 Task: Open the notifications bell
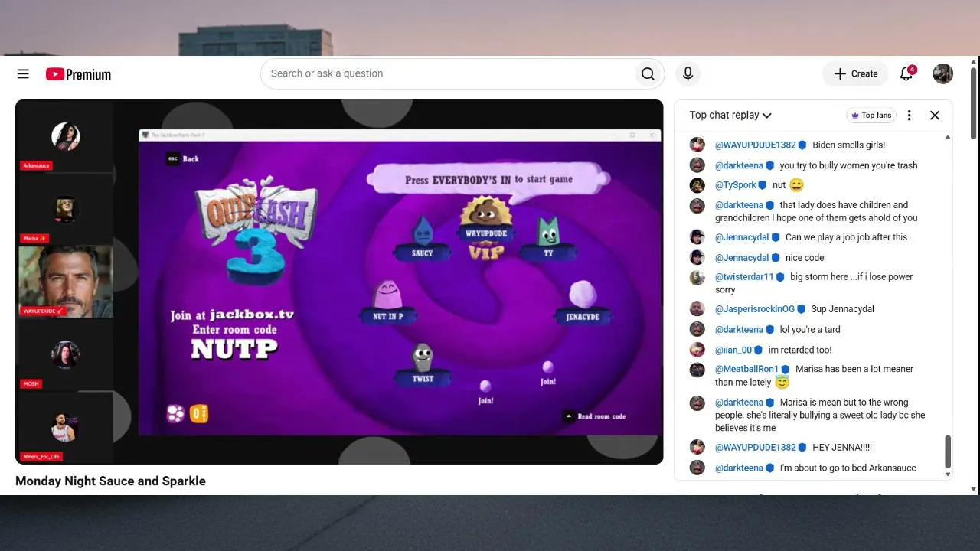click(906, 73)
